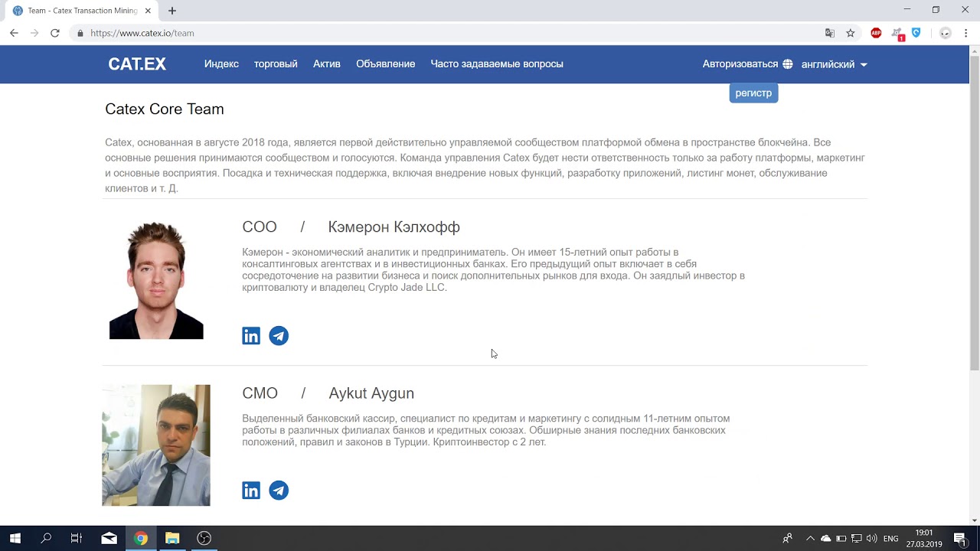Reload the page with refresh icon
Screen dimensions: 980x551
pyautogui.click(x=55, y=33)
